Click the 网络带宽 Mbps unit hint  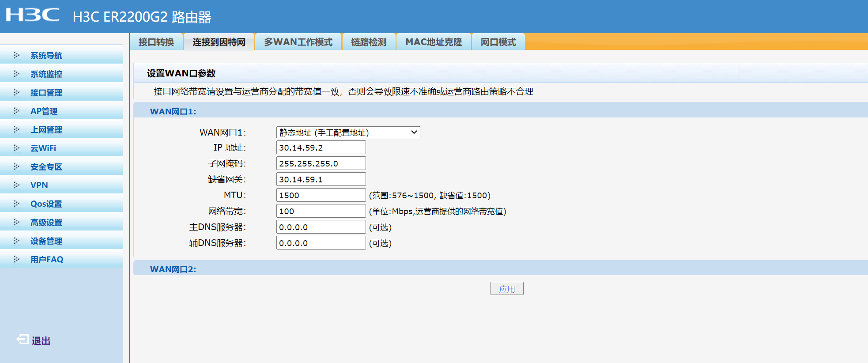[x=438, y=211]
